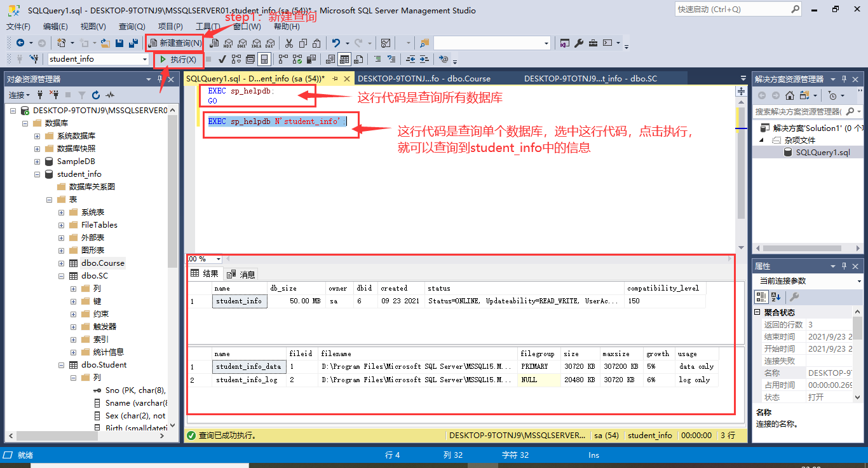Switch to the 结果 results tab
868x468 pixels.
coord(205,274)
